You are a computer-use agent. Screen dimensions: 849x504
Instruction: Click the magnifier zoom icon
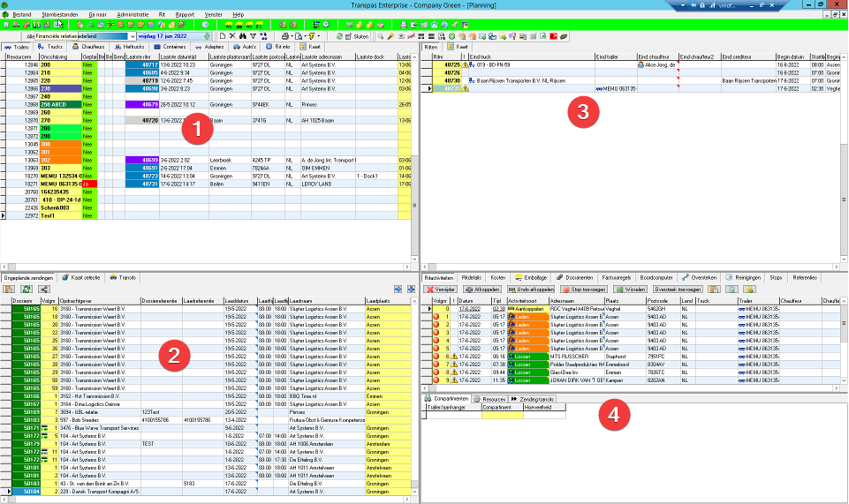point(380,36)
